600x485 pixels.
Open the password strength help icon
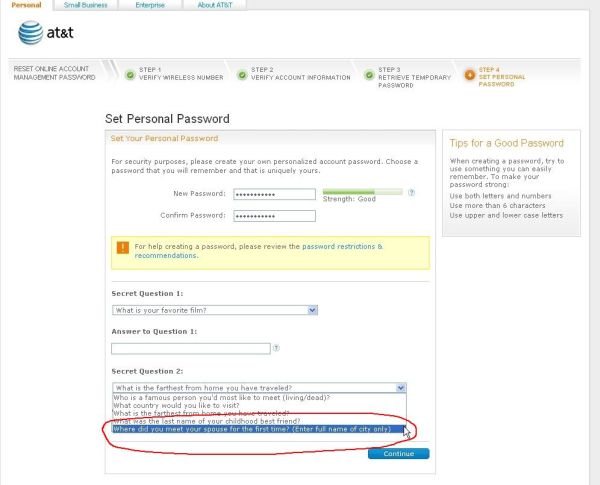[411, 193]
